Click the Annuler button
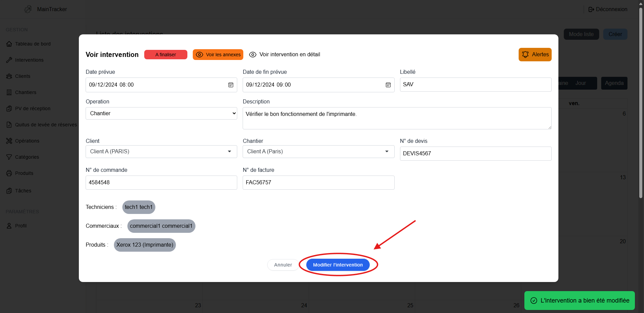644x313 pixels. tap(283, 265)
